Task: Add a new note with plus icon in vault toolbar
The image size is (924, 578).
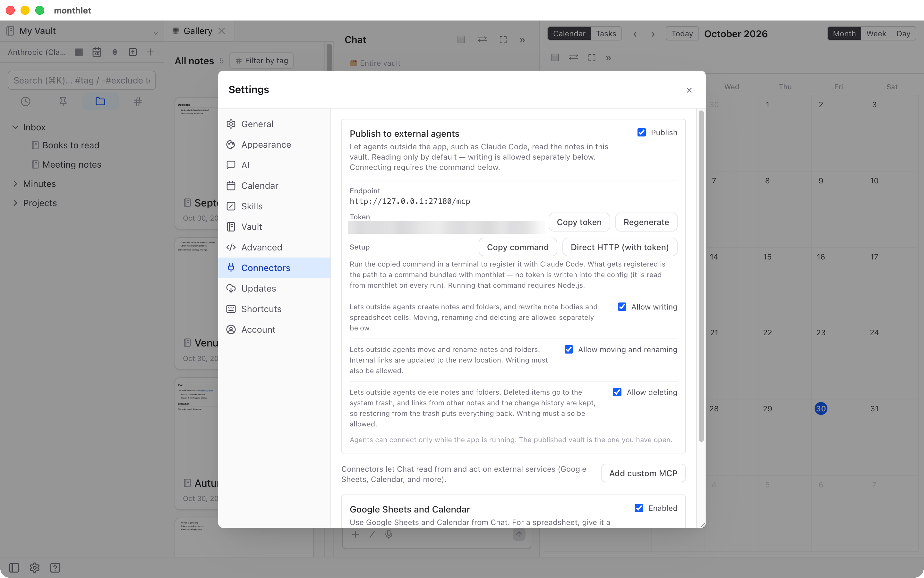Action: click(151, 52)
